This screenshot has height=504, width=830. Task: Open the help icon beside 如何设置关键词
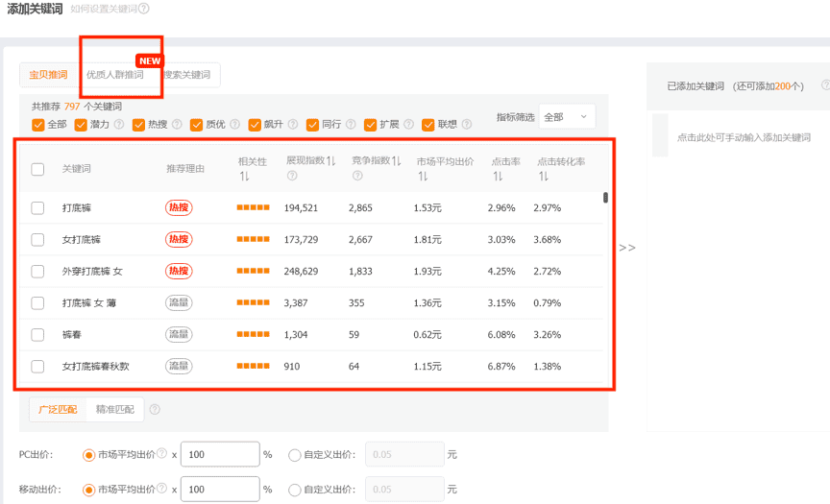pyautogui.click(x=144, y=9)
